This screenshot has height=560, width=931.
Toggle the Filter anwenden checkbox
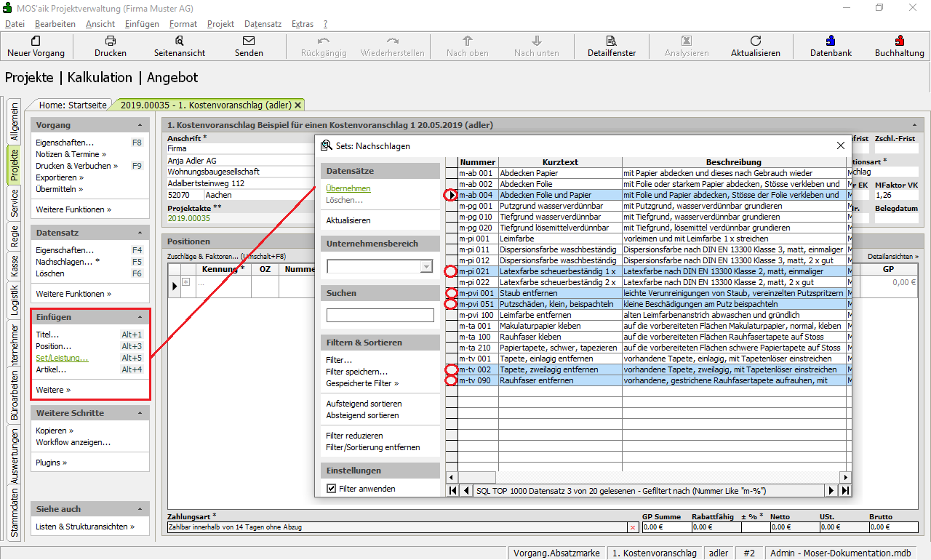pyautogui.click(x=332, y=489)
